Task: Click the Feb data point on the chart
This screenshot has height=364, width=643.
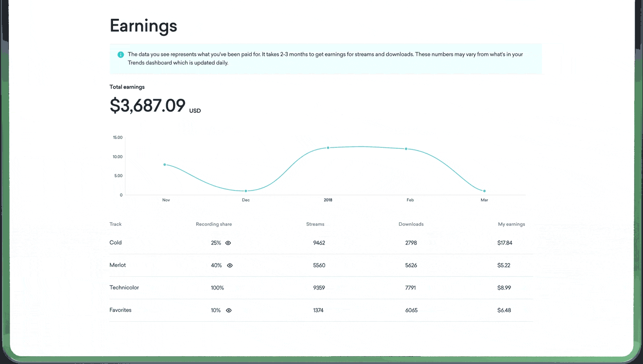Action: point(406,149)
